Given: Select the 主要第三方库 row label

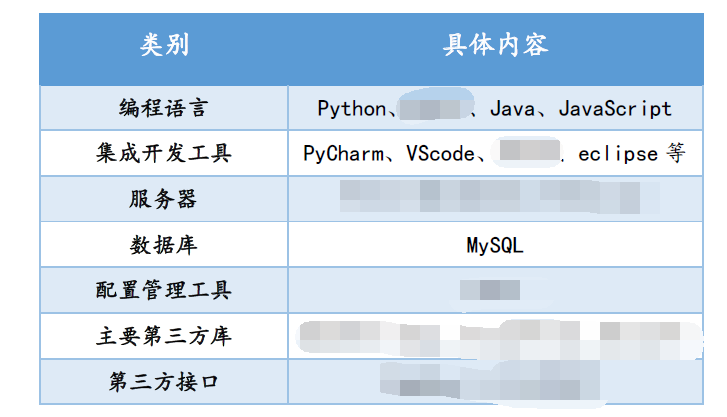Looking at the screenshot, I should click(x=164, y=336).
